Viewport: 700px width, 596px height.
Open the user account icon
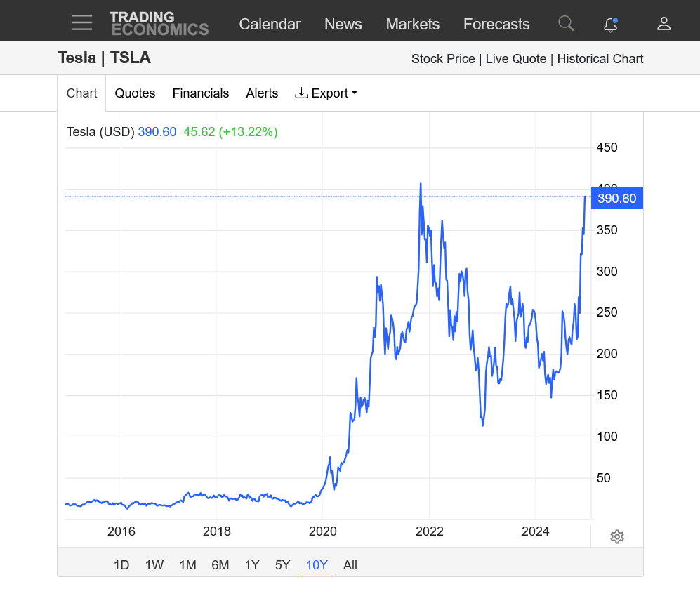coord(663,24)
